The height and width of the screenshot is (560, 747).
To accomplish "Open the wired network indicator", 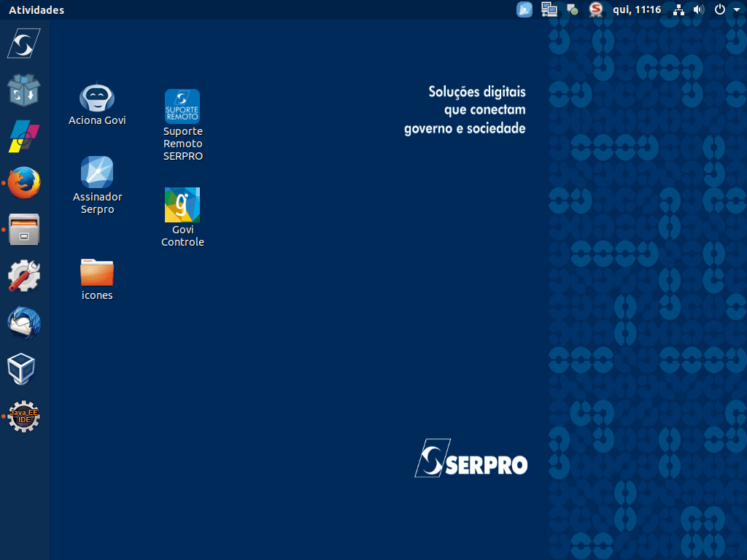I will [x=678, y=10].
